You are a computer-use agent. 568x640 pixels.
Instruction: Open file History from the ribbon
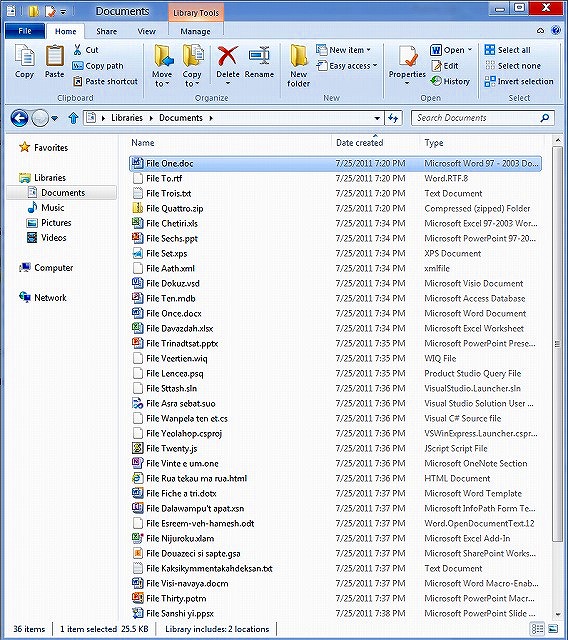(x=450, y=81)
